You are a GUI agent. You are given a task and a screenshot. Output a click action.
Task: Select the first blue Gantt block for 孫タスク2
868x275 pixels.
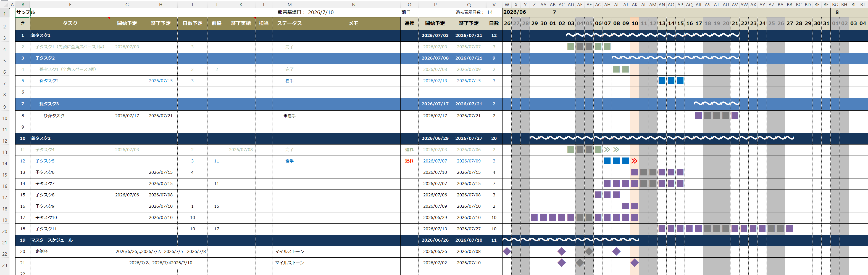(662, 81)
